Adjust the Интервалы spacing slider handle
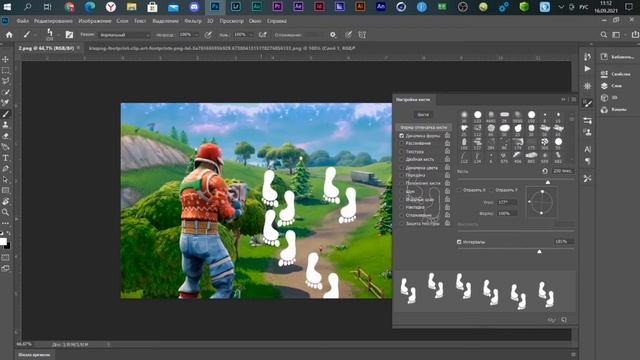The image size is (640, 360). tap(539, 251)
